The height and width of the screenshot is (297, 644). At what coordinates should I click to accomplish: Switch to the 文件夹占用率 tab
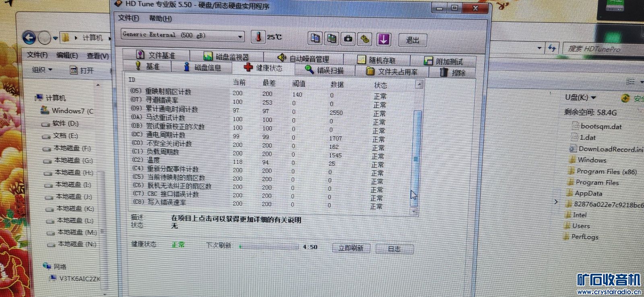(x=392, y=72)
